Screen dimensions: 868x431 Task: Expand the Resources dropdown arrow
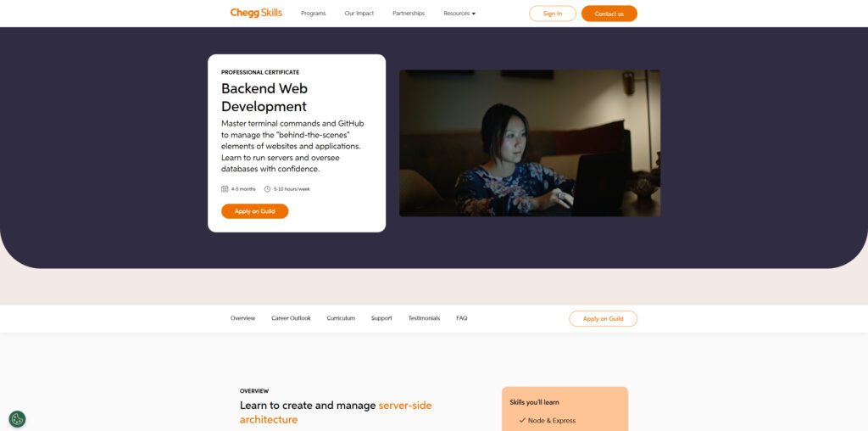(x=473, y=14)
